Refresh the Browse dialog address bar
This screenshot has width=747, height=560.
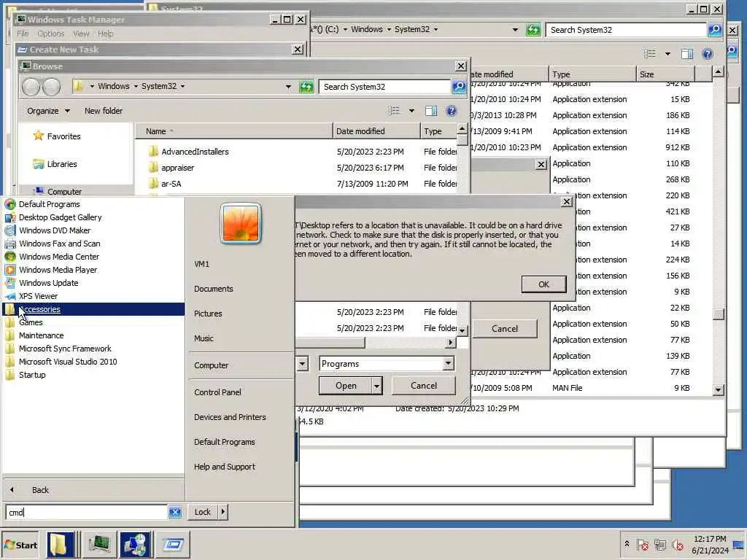(x=306, y=87)
